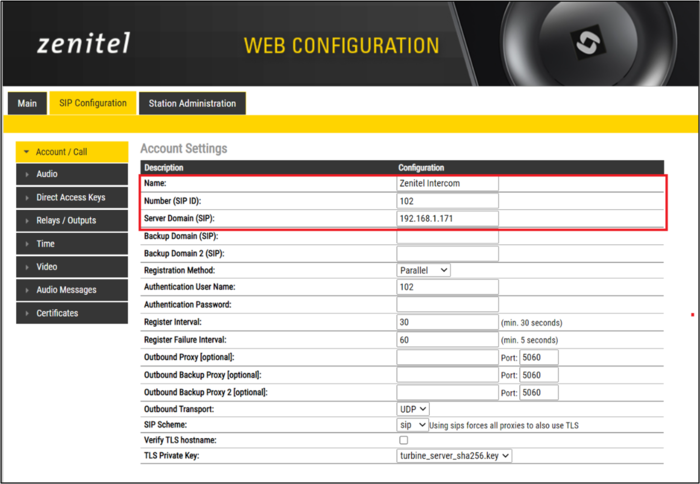Click the Name input field
The width and height of the screenshot is (700, 484).
tap(447, 184)
